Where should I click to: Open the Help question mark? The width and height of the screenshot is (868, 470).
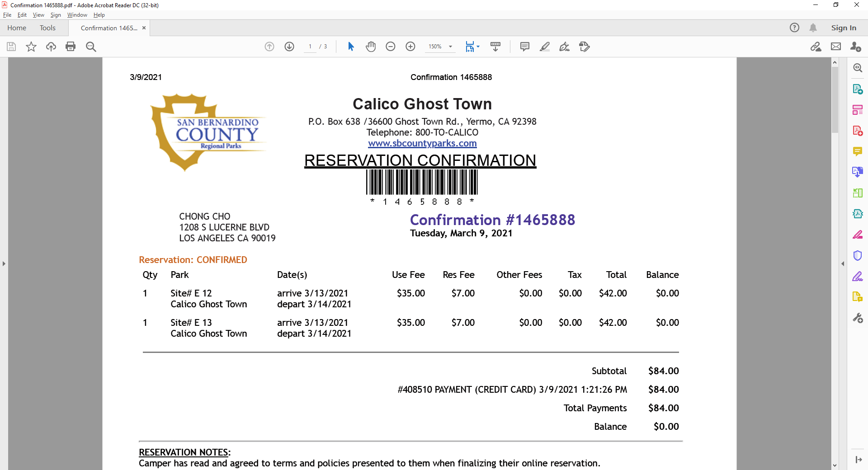pos(794,28)
